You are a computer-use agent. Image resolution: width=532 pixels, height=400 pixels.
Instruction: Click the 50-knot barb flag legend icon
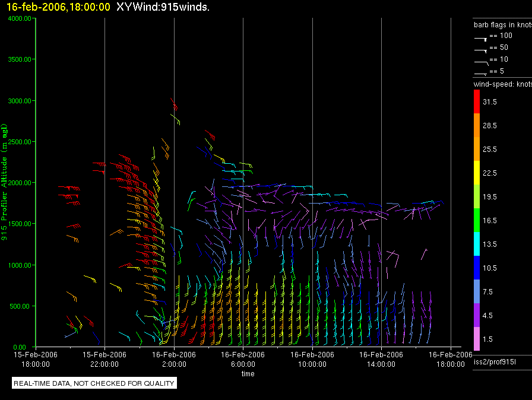481,51
